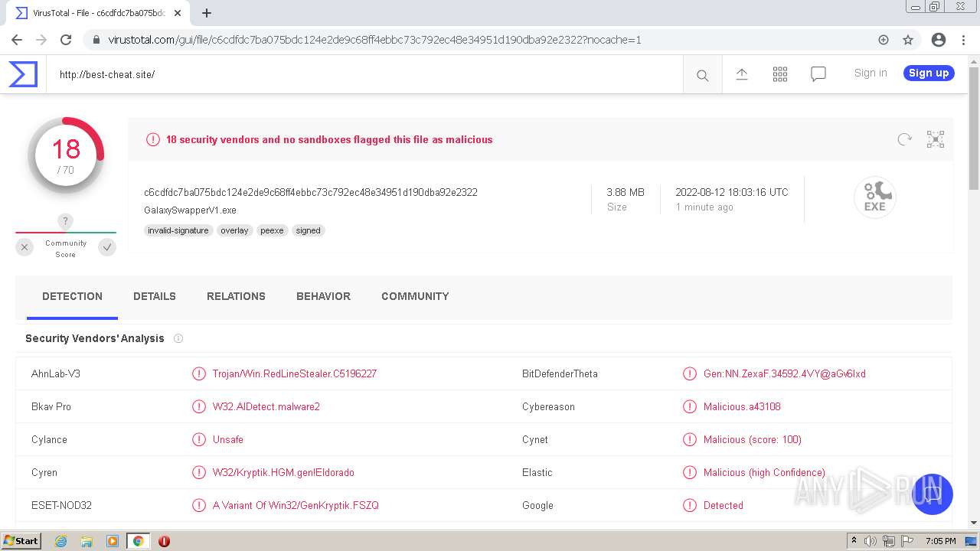Switch to DETECTION tab

click(72, 296)
